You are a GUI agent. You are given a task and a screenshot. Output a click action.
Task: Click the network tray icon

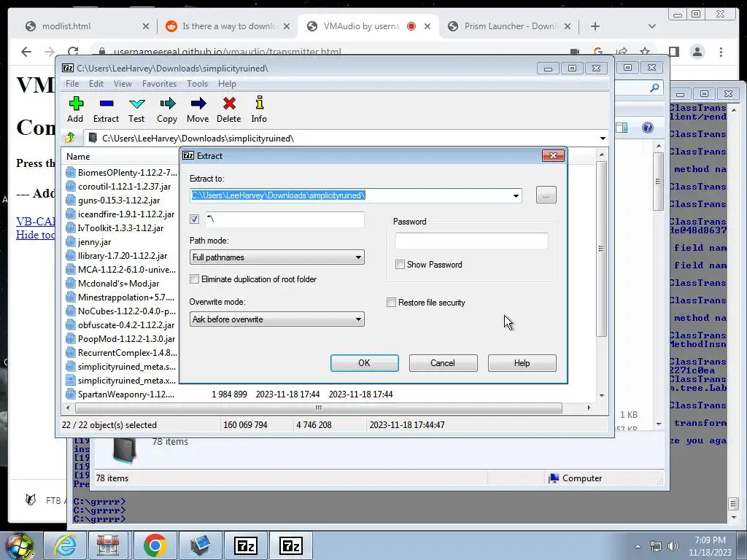pos(656,546)
